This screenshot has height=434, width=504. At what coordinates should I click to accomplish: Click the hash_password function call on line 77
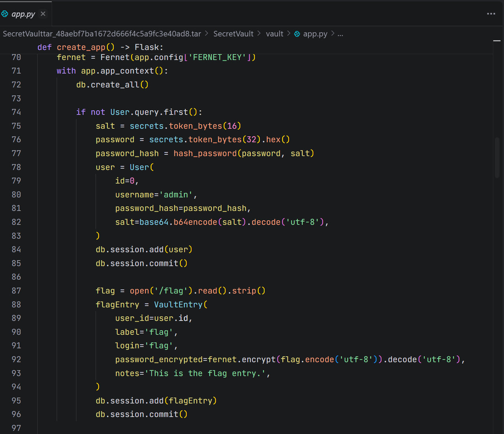coord(205,154)
